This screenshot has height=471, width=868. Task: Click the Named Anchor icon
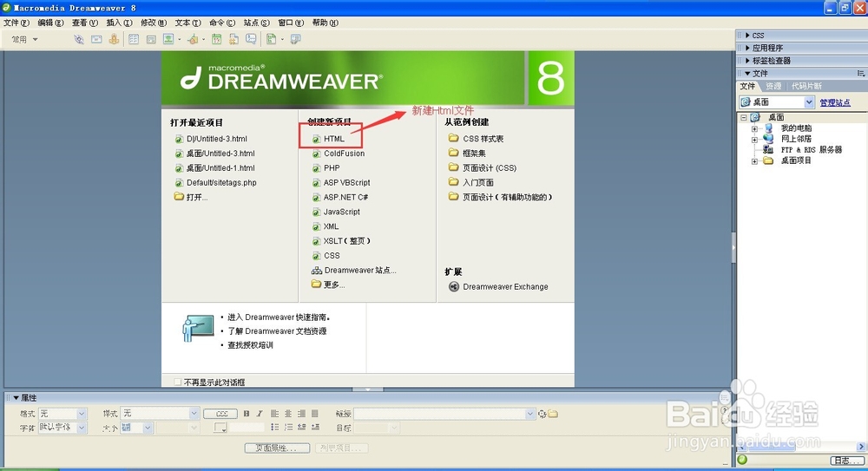(x=114, y=39)
